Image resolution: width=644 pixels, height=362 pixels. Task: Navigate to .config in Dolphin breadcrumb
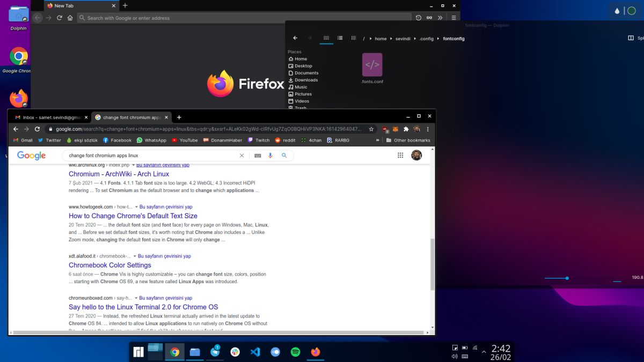click(x=427, y=39)
